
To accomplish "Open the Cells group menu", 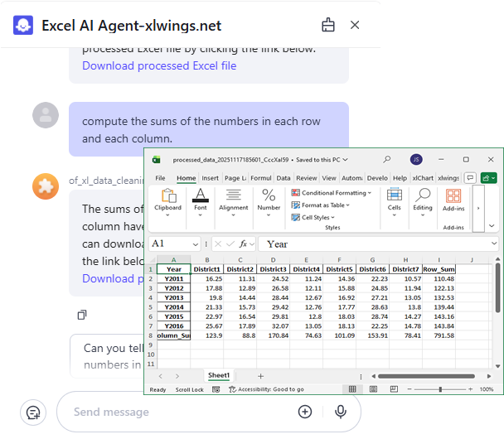I will coord(394,202).
